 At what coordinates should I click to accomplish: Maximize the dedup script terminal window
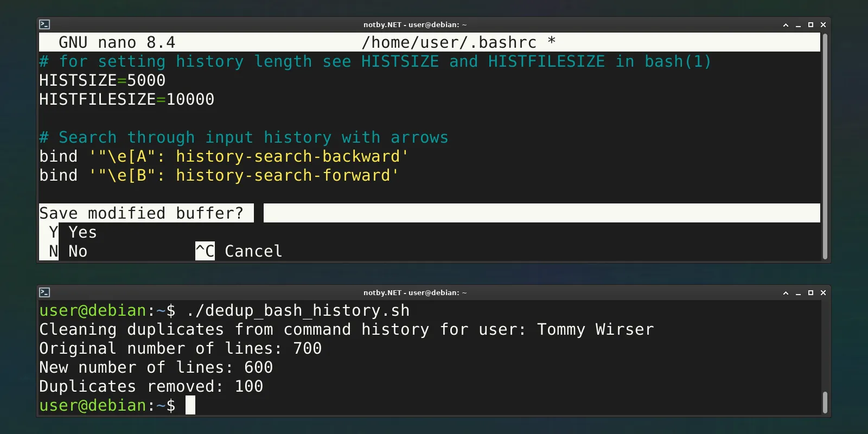[810, 293]
